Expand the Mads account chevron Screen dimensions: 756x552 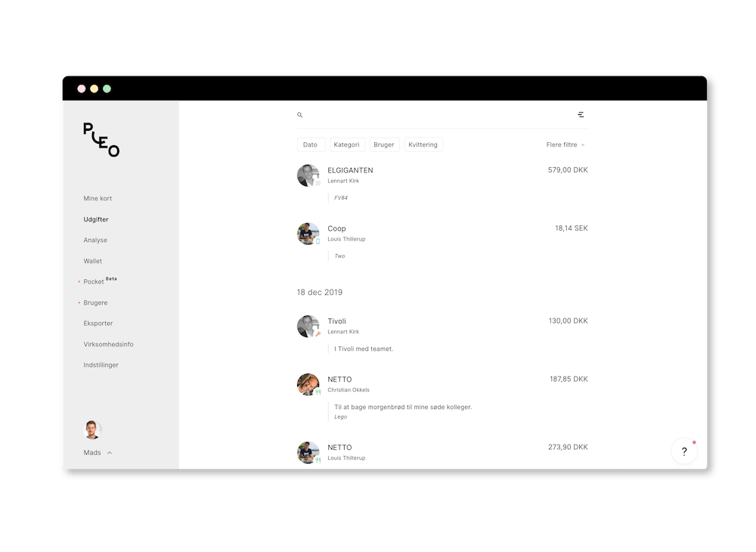110,453
